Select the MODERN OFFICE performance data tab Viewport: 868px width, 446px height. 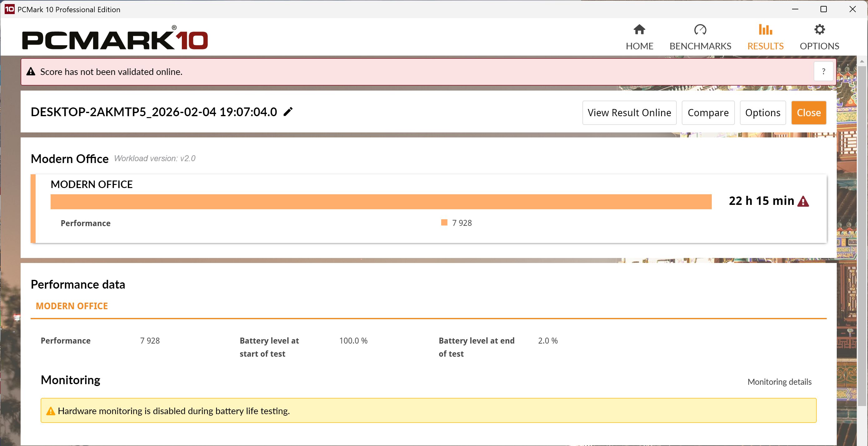[72, 306]
